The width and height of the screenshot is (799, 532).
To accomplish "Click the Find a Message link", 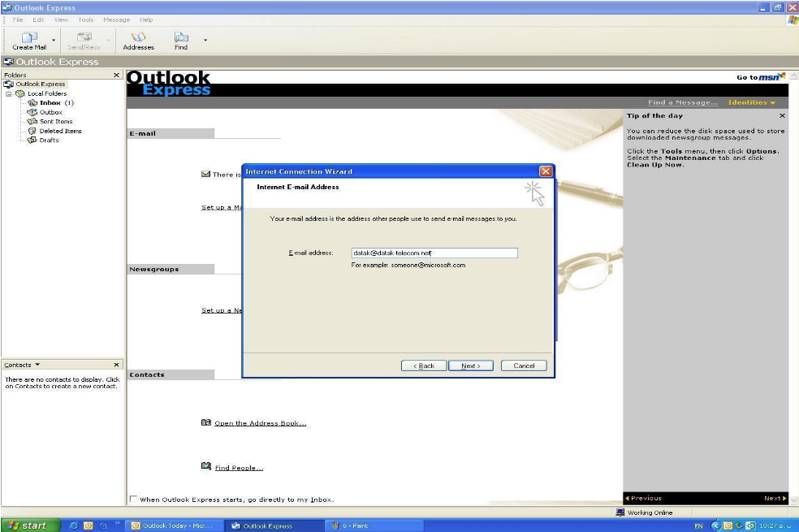I will [x=683, y=102].
